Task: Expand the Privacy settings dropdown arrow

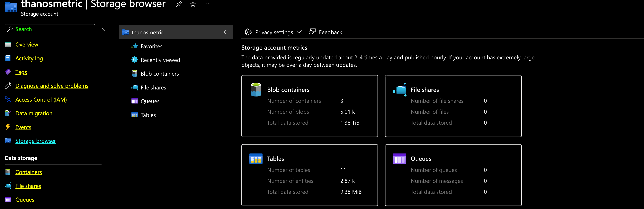Action: (299, 32)
